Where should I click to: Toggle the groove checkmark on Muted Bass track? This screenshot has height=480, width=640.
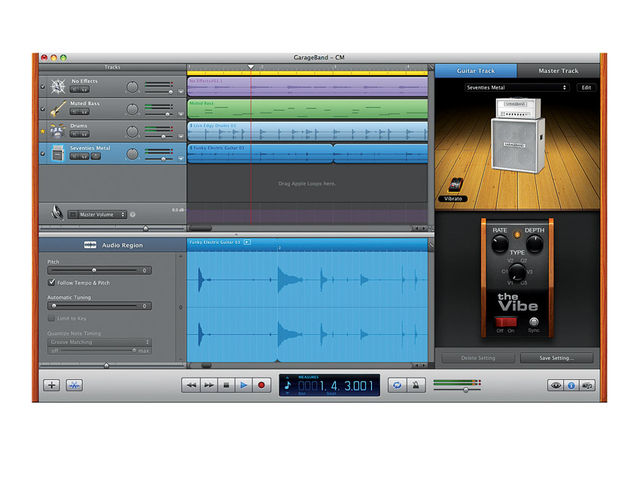[x=42, y=109]
